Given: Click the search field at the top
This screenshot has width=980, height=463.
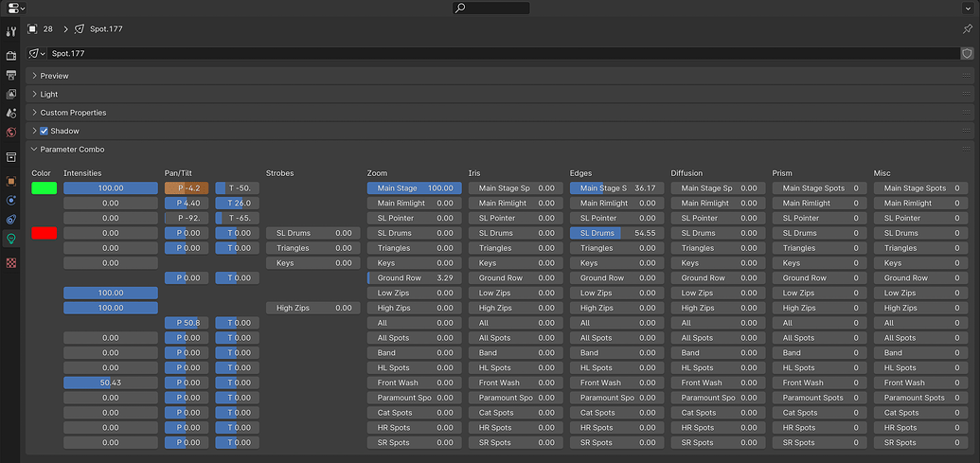Looking at the screenshot, I should (x=491, y=9).
